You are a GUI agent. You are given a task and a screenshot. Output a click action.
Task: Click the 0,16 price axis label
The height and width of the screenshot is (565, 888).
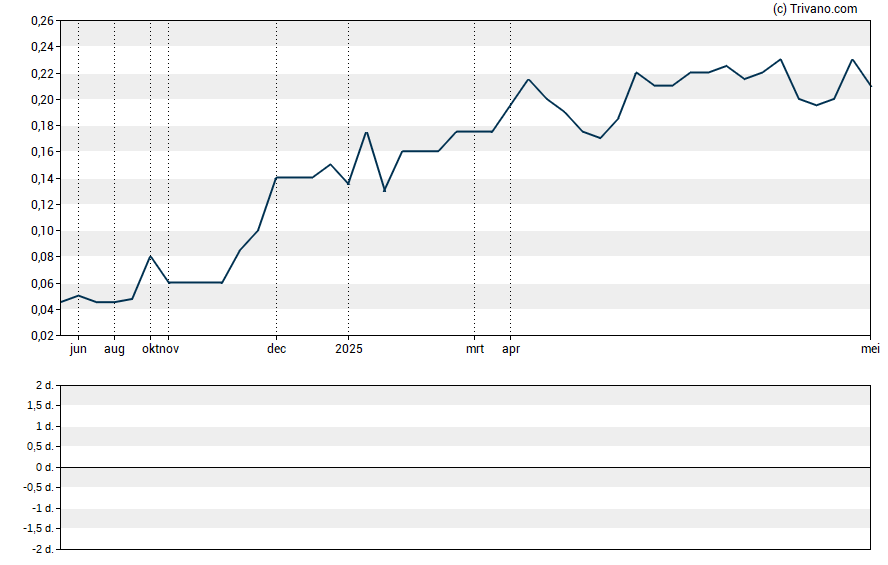[x=42, y=152]
